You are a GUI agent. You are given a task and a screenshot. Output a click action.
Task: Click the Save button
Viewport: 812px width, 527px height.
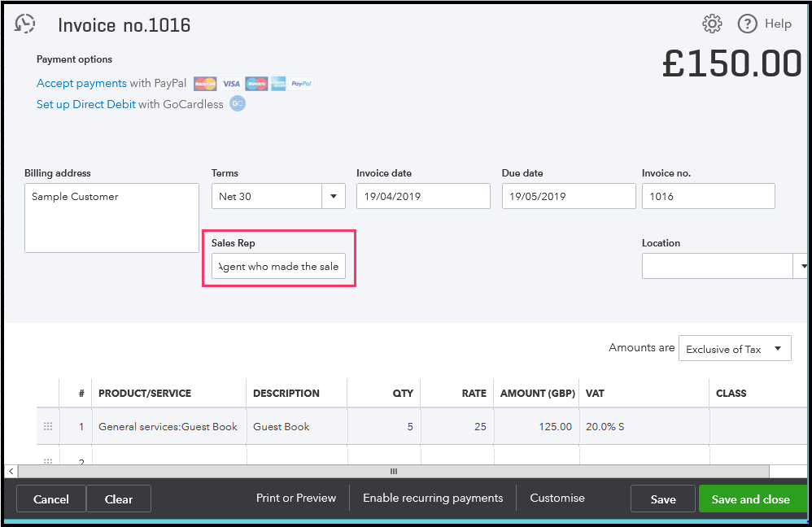click(663, 499)
